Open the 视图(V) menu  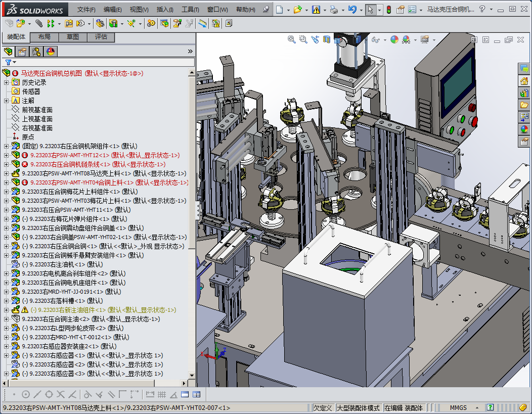point(139,10)
